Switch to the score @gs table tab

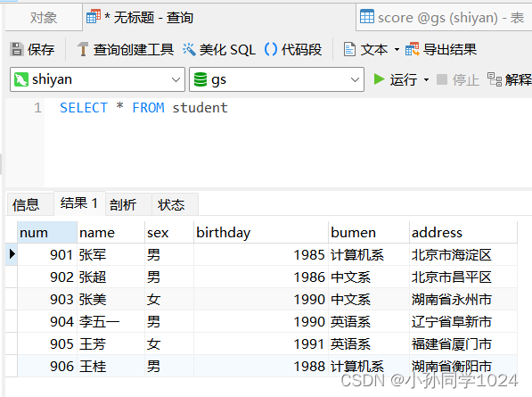click(x=444, y=18)
